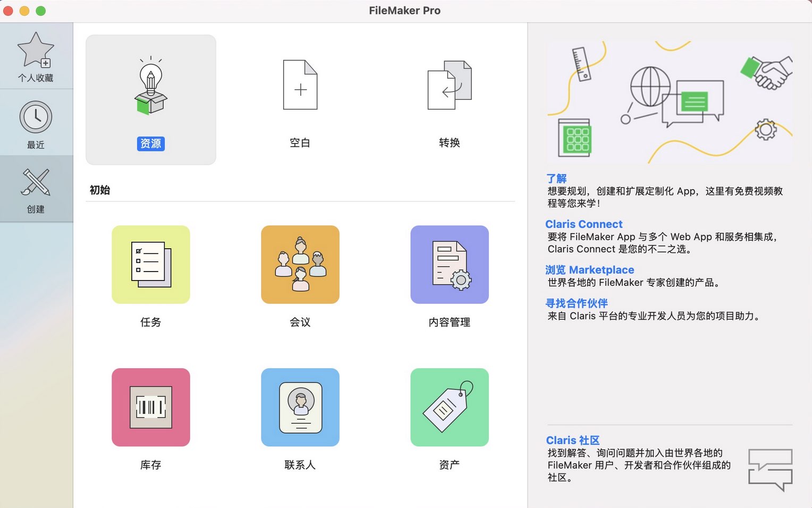The width and height of the screenshot is (812, 508).
Task: Click the 资源 lightbulb box icon
Action: (151, 85)
